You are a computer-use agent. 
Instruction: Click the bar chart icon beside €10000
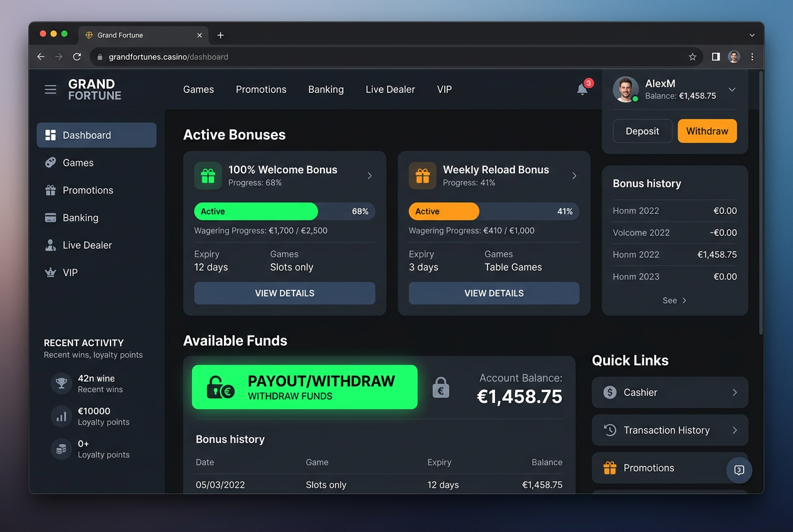coord(61,416)
